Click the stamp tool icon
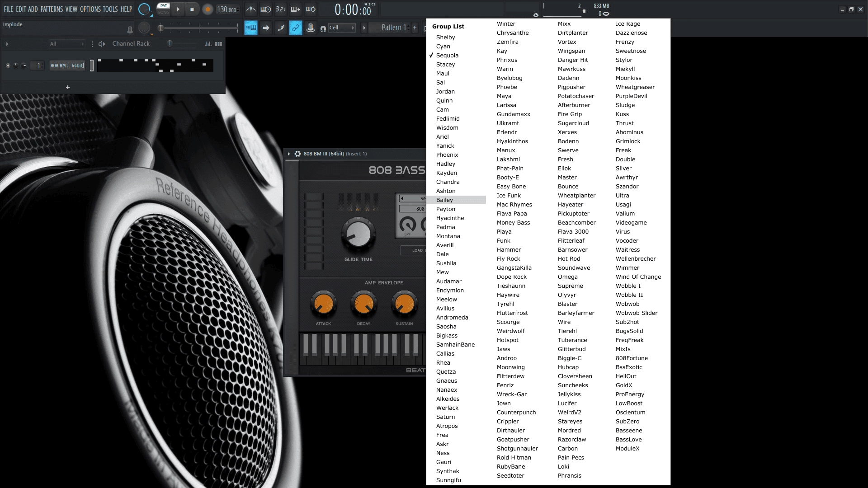This screenshot has height=488, width=868. pos(311,28)
